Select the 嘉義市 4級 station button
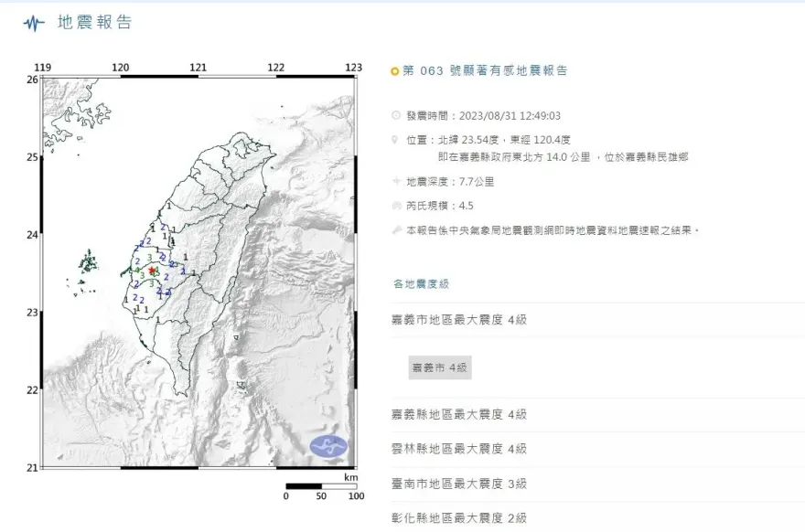805x532 pixels. pyautogui.click(x=440, y=367)
